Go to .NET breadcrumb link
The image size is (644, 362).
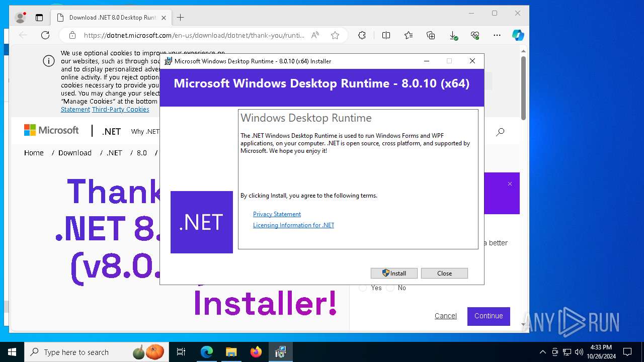click(114, 153)
